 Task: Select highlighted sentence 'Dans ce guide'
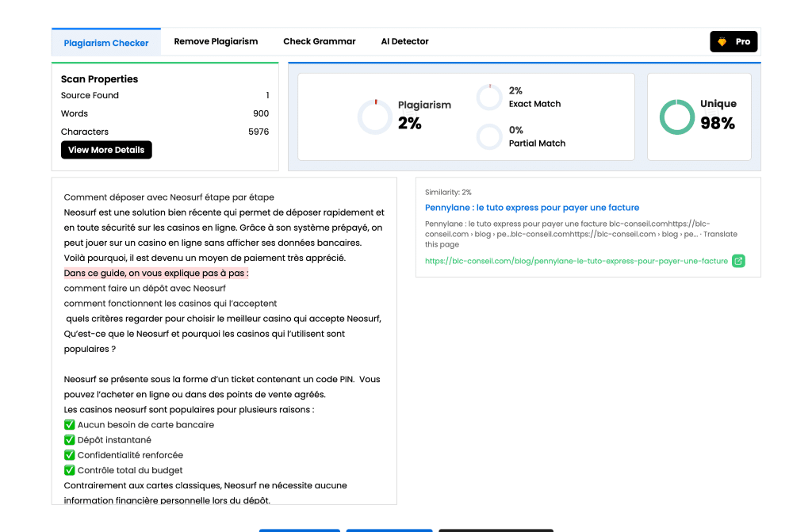point(156,274)
